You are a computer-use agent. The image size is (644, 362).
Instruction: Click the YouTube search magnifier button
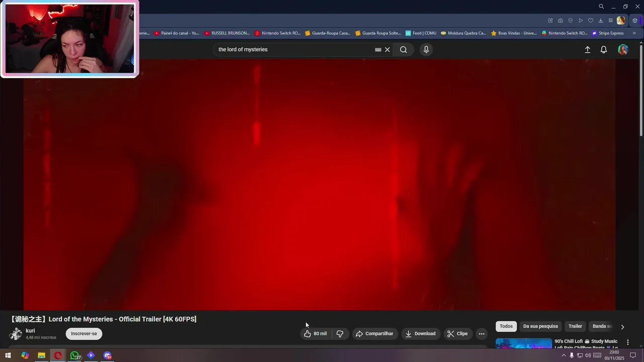404,49
